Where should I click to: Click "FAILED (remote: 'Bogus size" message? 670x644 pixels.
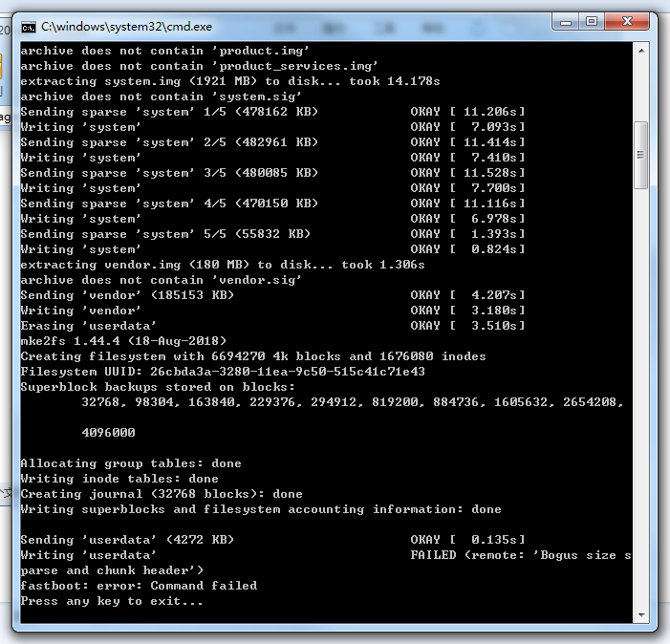[x=521, y=555]
